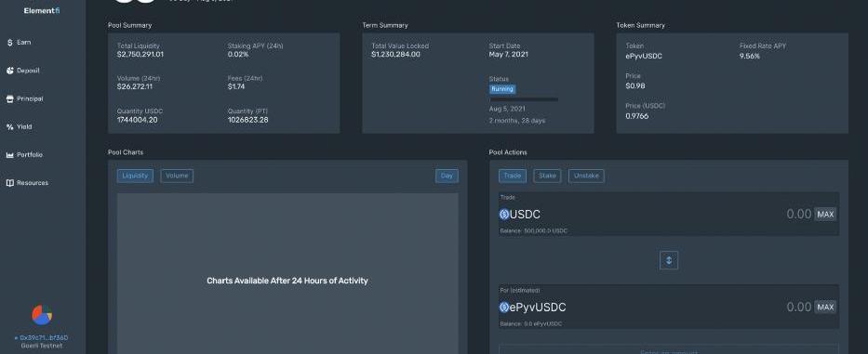
Task: Select the Deposit piggy bank icon
Action: click(10, 71)
